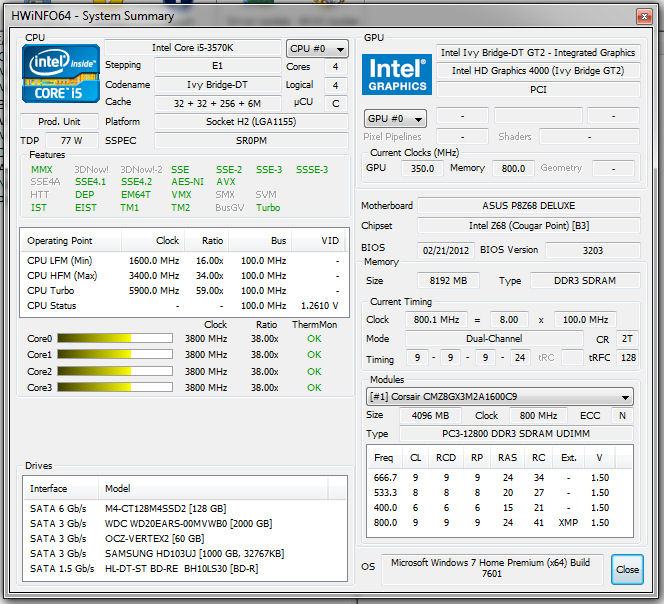This screenshot has width=664, height=604.
Task: Click the DDR3 SDRAM type field
Action: point(585,281)
